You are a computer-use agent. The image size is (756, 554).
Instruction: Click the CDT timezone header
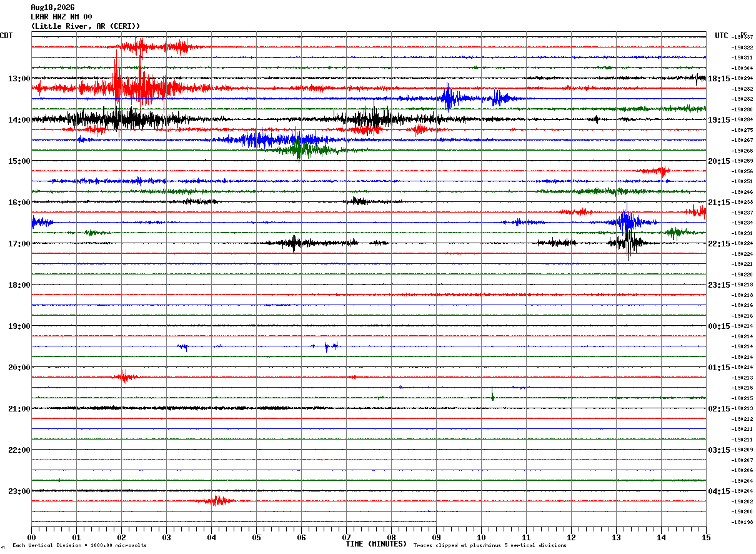point(6,36)
